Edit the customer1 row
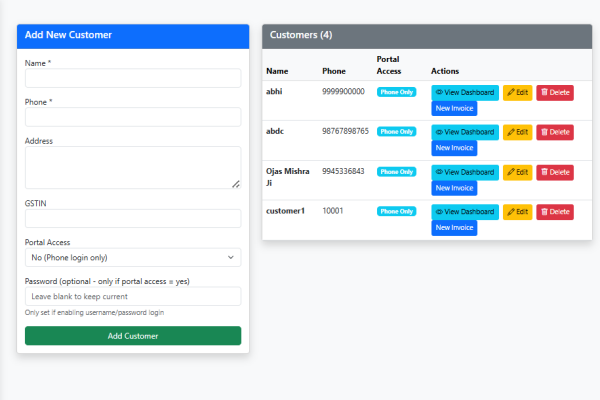This screenshot has width=600, height=400. (x=517, y=212)
